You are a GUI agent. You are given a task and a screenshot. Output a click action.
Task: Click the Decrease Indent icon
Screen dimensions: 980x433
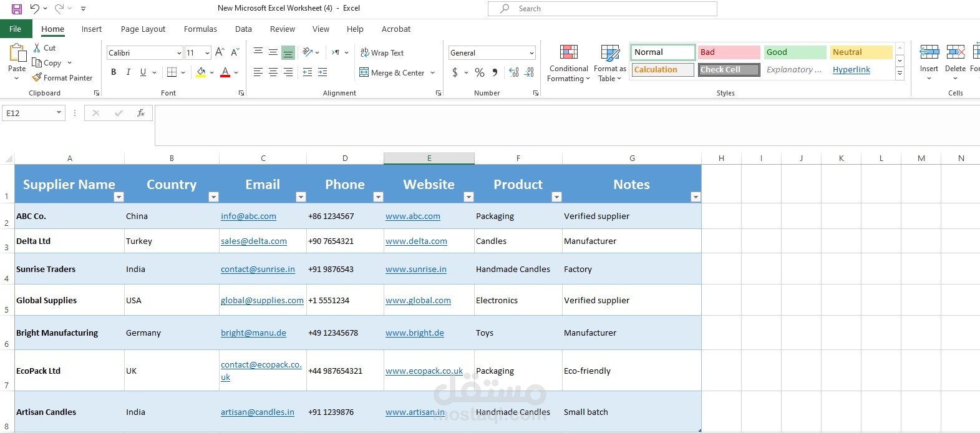(308, 72)
